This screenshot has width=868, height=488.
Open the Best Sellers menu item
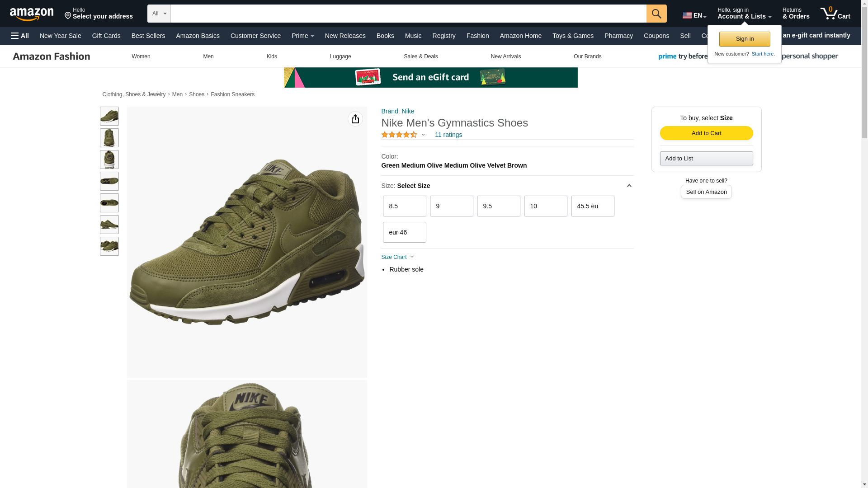click(148, 36)
